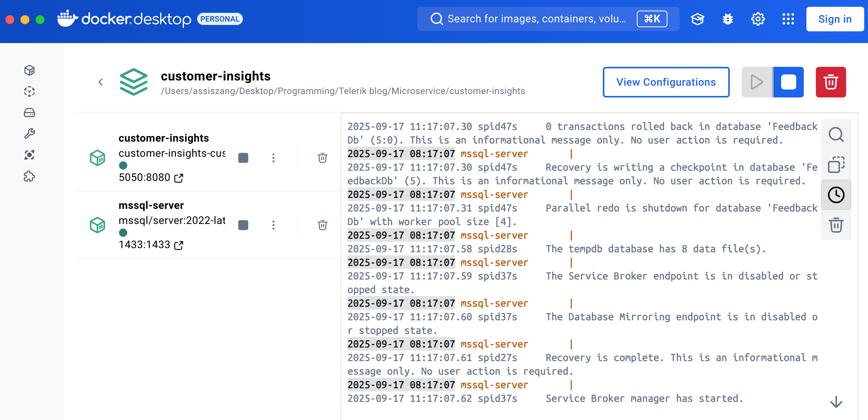The image size is (868, 420).
Task: Open the Builds wrench icon in sidebar
Action: [x=29, y=134]
